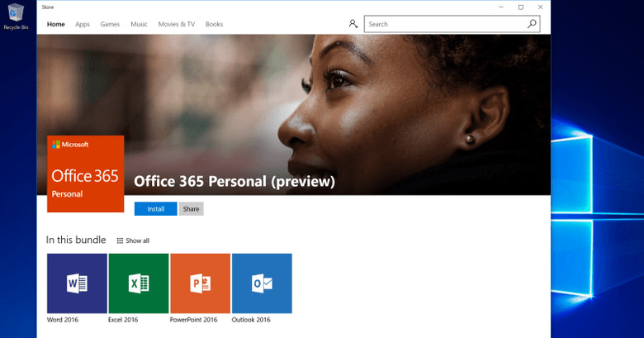Open the Outlook 2016 tile
The height and width of the screenshot is (338, 644).
262,283
